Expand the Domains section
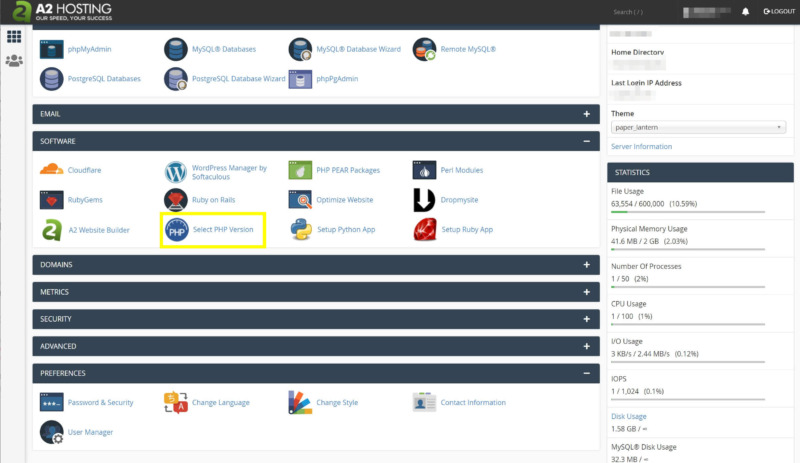 (x=586, y=265)
